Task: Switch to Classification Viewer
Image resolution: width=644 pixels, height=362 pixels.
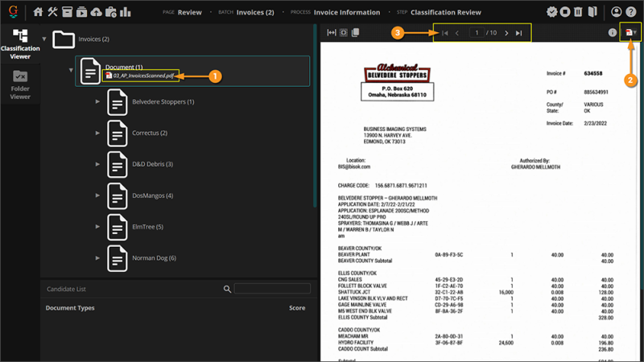Action: [20, 44]
